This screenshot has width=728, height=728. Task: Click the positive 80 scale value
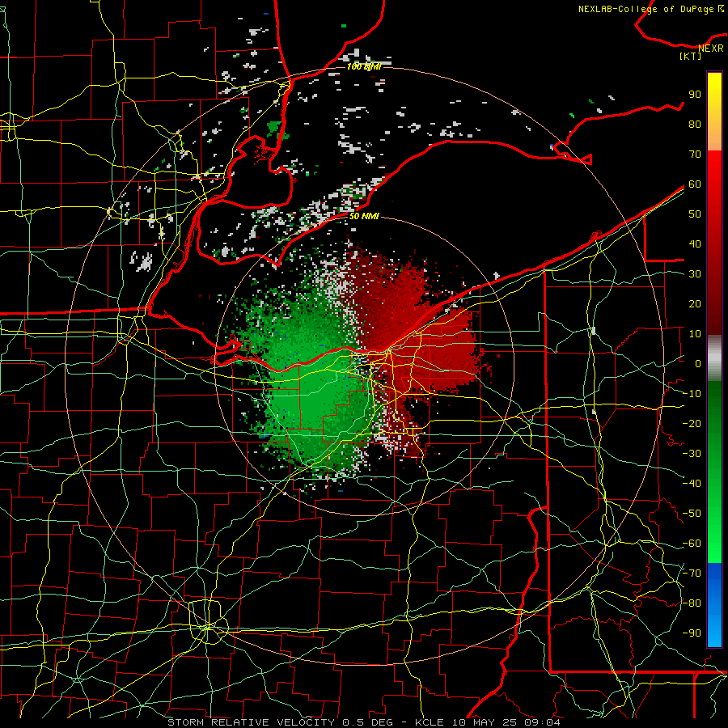pos(695,125)
